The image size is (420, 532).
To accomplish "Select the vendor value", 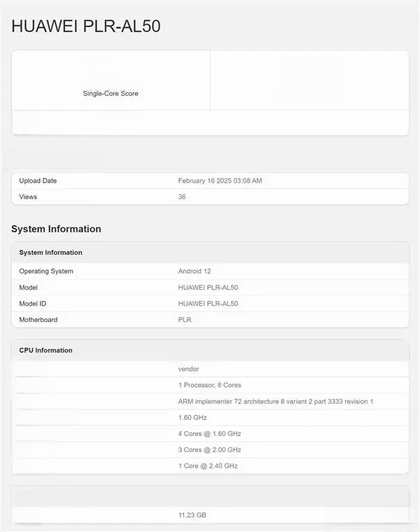I will pos(188,369).
